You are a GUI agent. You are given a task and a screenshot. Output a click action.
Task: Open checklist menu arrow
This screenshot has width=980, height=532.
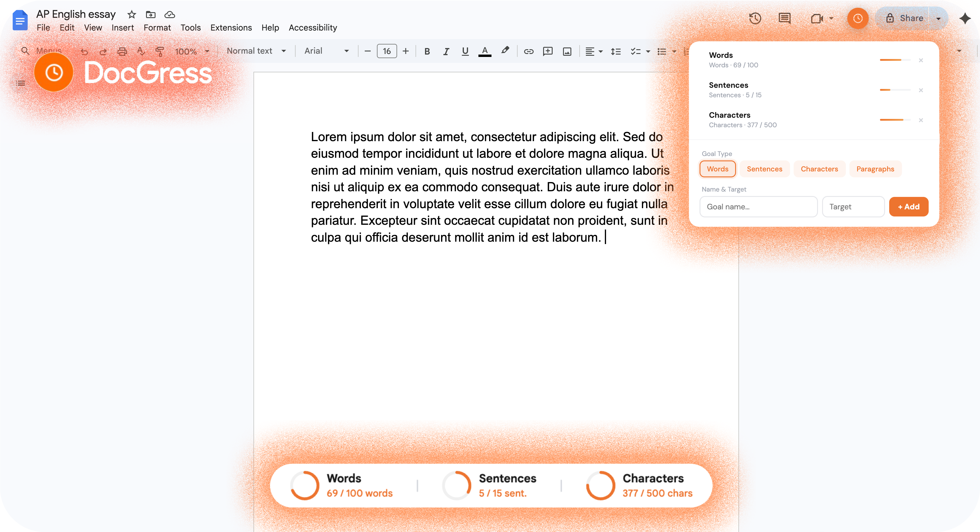[648, 51]
